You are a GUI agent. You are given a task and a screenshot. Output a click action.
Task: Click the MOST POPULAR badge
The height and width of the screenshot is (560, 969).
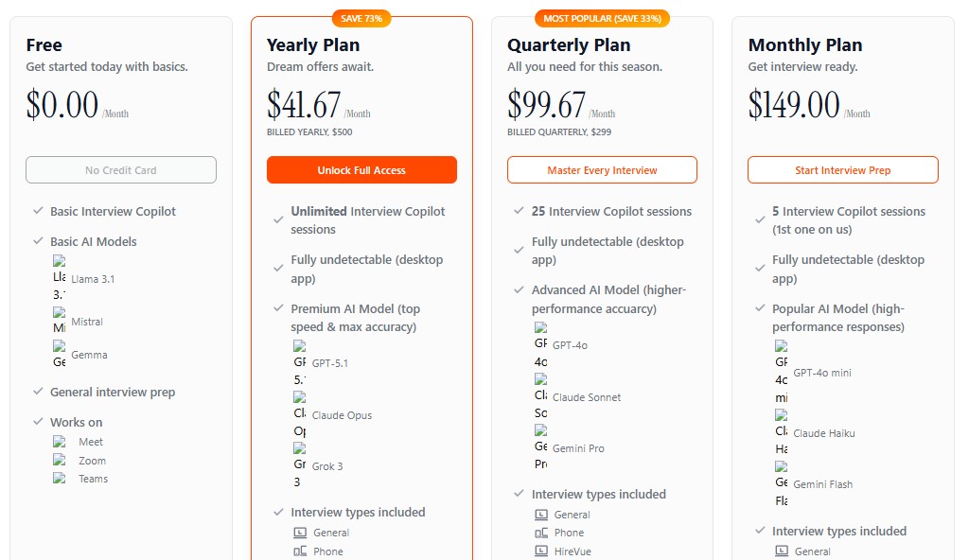pos(602,18)
